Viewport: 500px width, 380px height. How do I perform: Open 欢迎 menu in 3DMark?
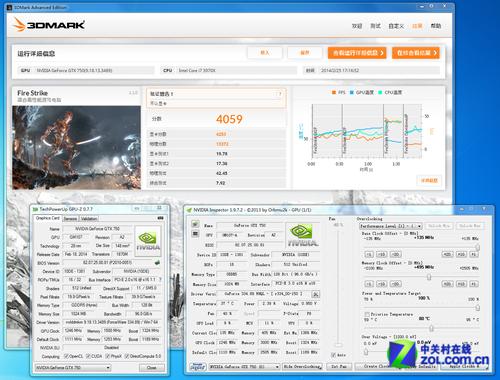pos(357,26)
